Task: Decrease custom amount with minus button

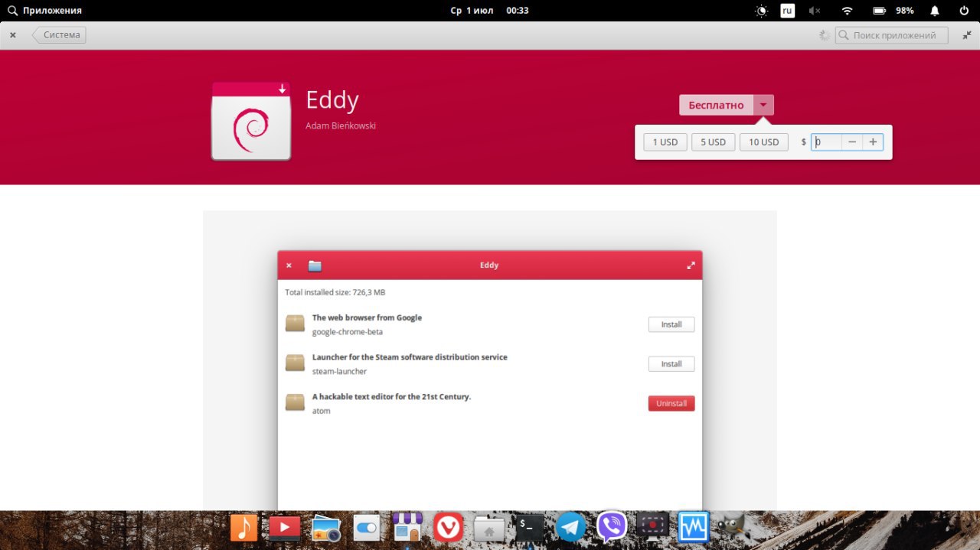Action: 852,142
